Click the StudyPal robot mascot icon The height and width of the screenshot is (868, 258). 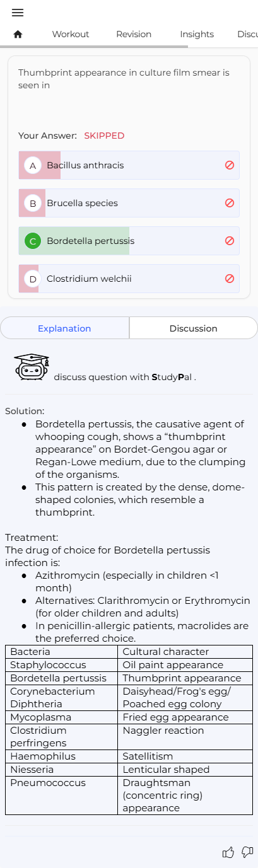coord(32,367)
